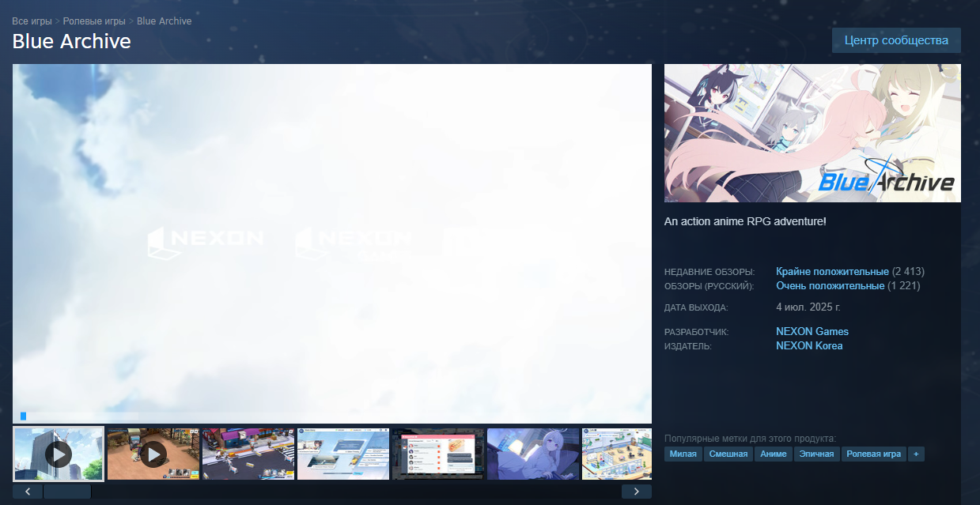
Task: Select the Эпичная tag
Action: pyautogui.click(x=817, y=454)
